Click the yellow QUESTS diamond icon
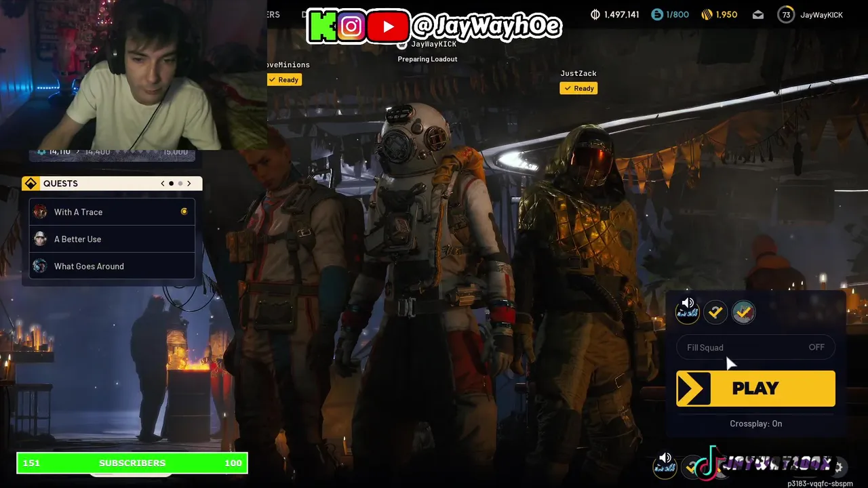 pos(31,184)
